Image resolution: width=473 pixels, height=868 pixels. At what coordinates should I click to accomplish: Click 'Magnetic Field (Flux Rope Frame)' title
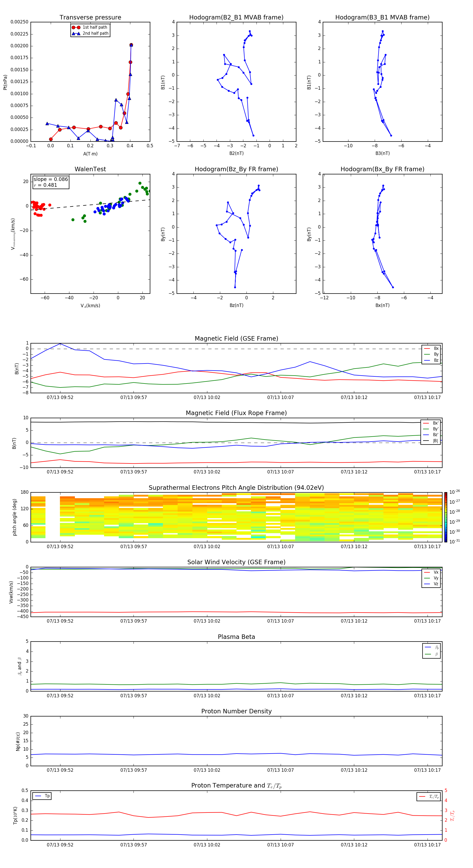236,413
